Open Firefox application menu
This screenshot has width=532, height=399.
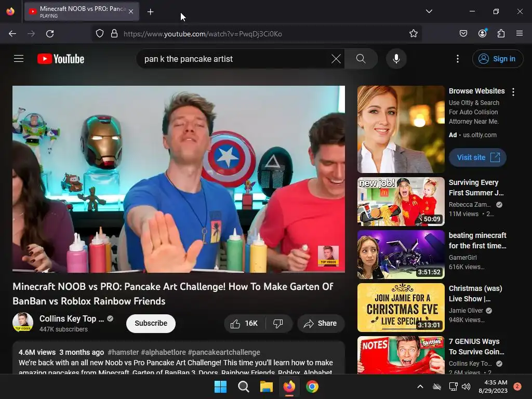[x=519, y=33]
